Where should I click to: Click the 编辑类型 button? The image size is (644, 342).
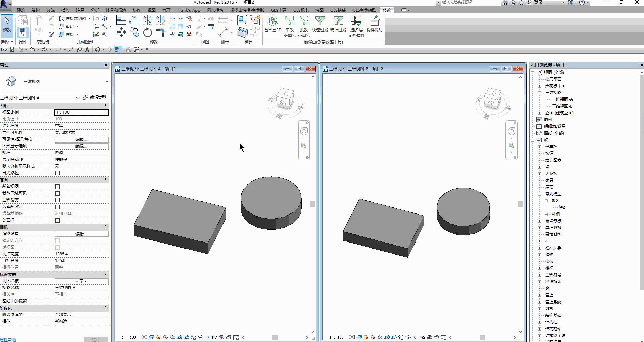tap(95, 97)
